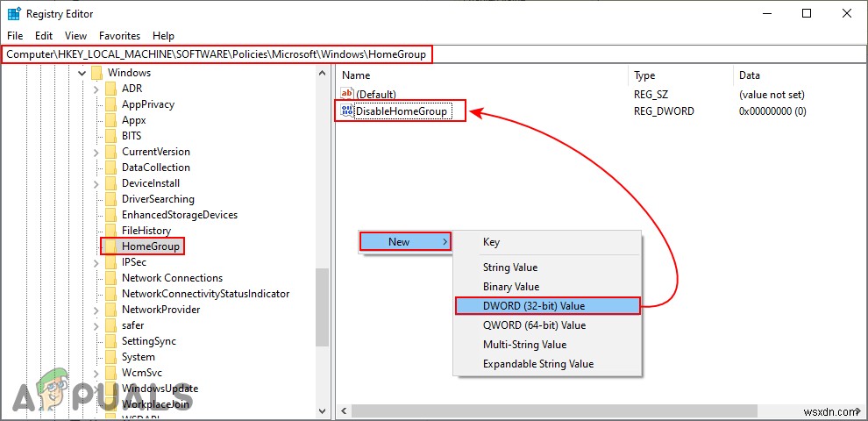Click the BITS folder icon
The width and height of the screenshot is (868, 421).
click(112, 136)
